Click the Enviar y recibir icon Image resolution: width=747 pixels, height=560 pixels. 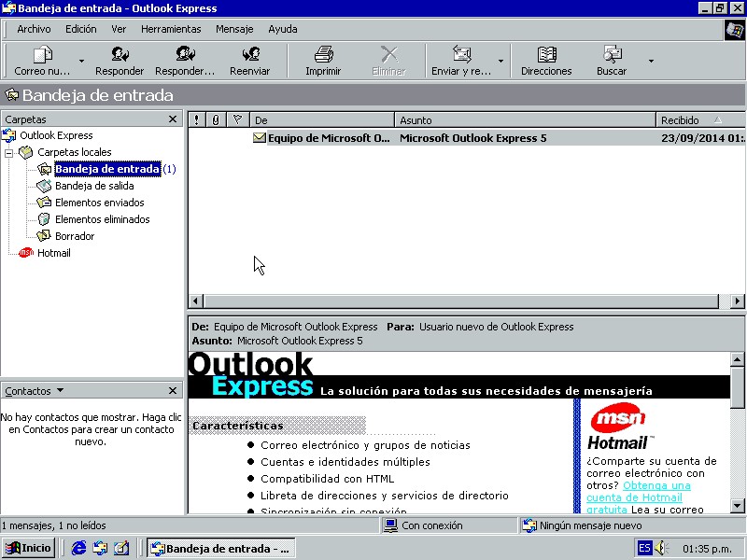[461, 54]
